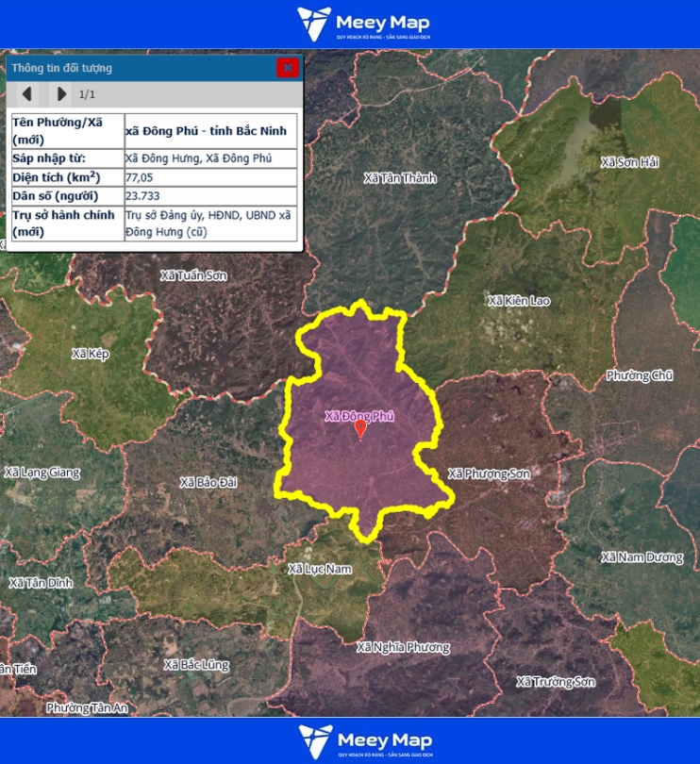Click the red location pin marker
This screenshot has height=764, width=700.
359,429
